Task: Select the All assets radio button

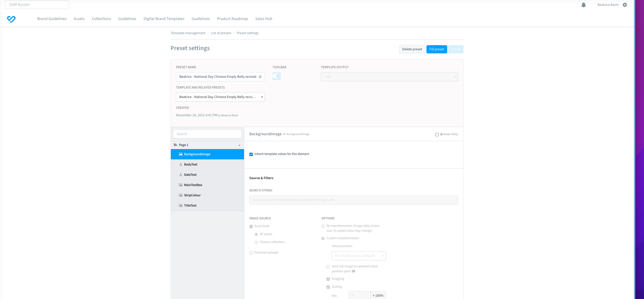Action: click(256, 234)
